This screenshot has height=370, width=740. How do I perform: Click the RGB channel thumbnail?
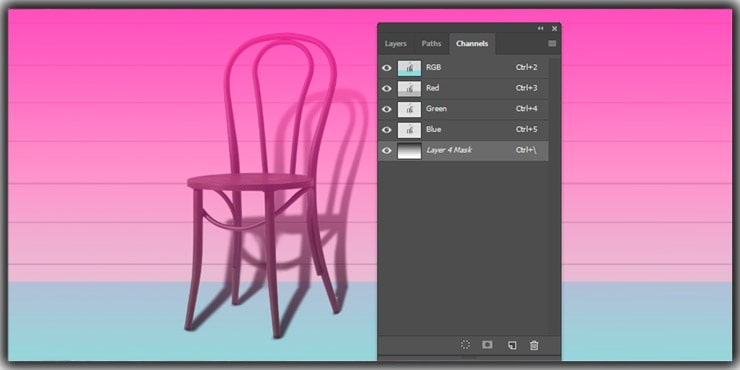tap(409, 67)
